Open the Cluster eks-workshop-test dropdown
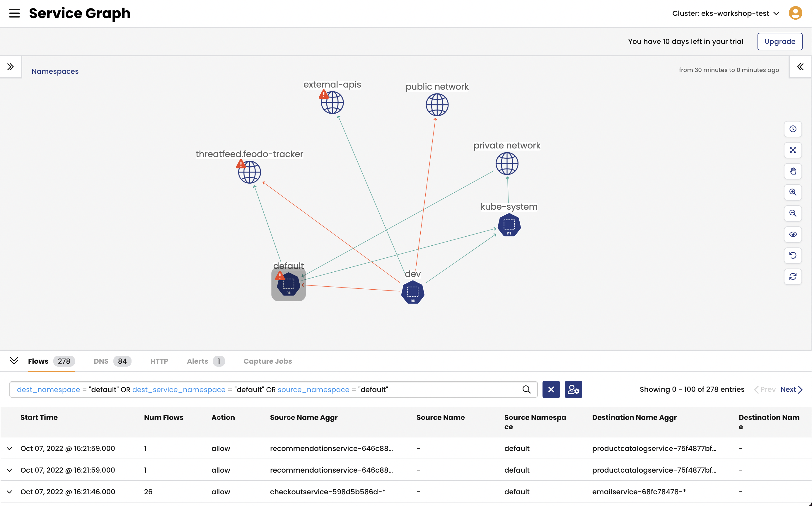Viewport: 812px width, 506px height. click(726, 13)
